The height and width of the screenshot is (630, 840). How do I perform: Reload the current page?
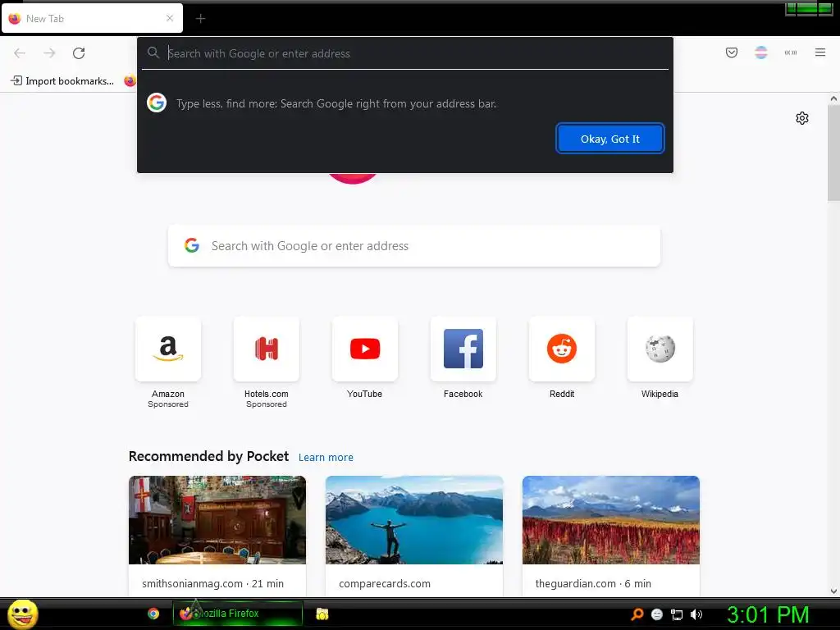tap(79, 53)
